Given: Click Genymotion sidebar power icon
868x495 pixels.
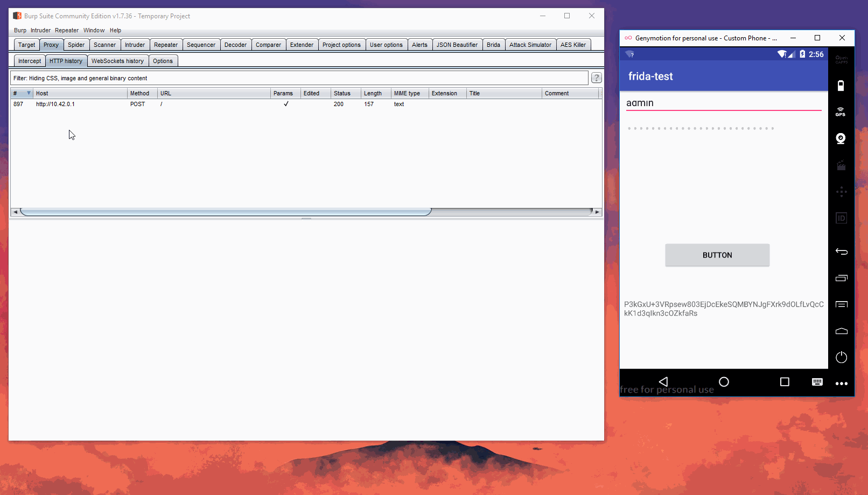Looking at the screenshot, I should coord(841,357).
